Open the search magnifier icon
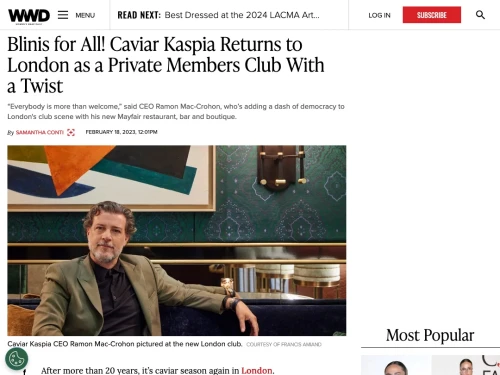Viewport: 500px width, 375px height. pyautogui.click(x=480, y=15)
